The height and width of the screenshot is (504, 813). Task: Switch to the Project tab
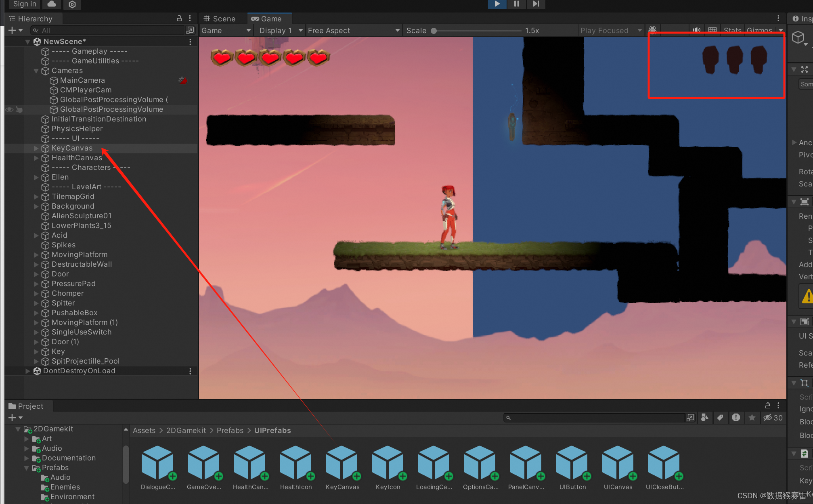tap(26, 406)
